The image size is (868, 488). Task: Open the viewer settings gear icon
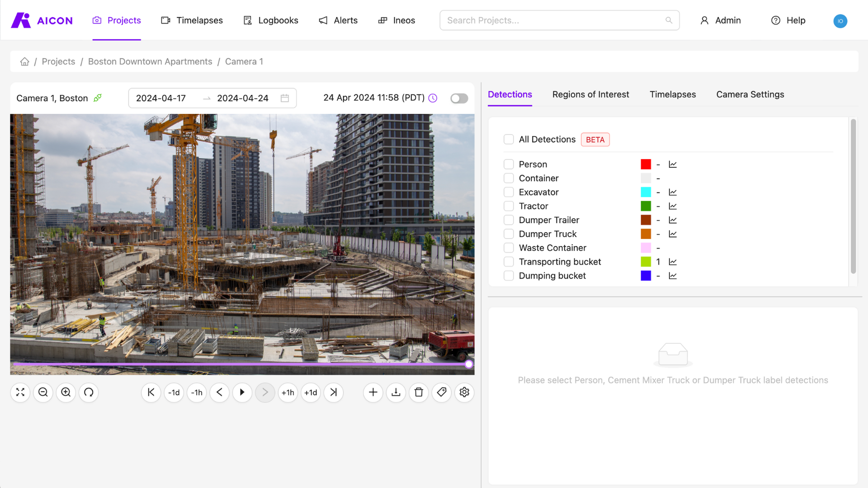point(464,392)
